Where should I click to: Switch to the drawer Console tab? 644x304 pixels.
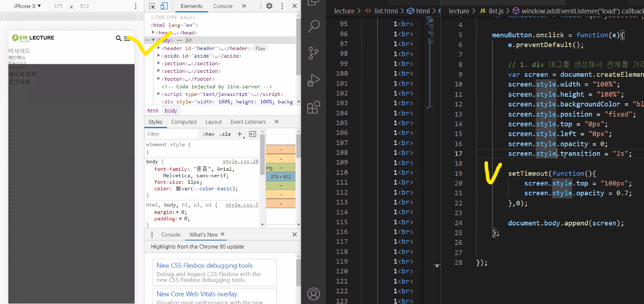(x=171, y=235)
